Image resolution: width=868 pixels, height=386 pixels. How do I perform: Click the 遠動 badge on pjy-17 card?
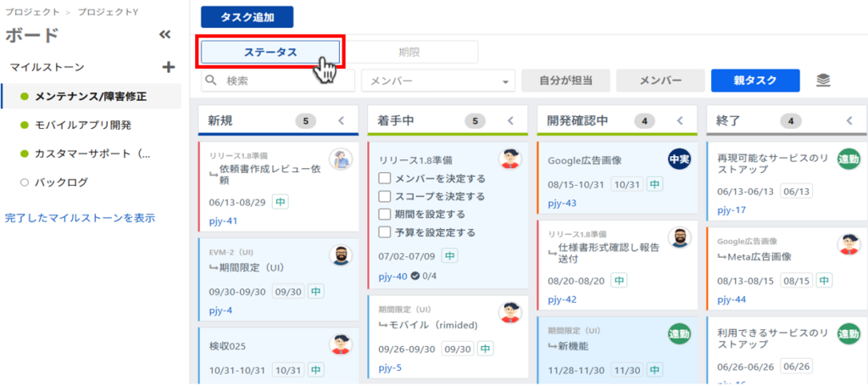[x=849, y=159]
